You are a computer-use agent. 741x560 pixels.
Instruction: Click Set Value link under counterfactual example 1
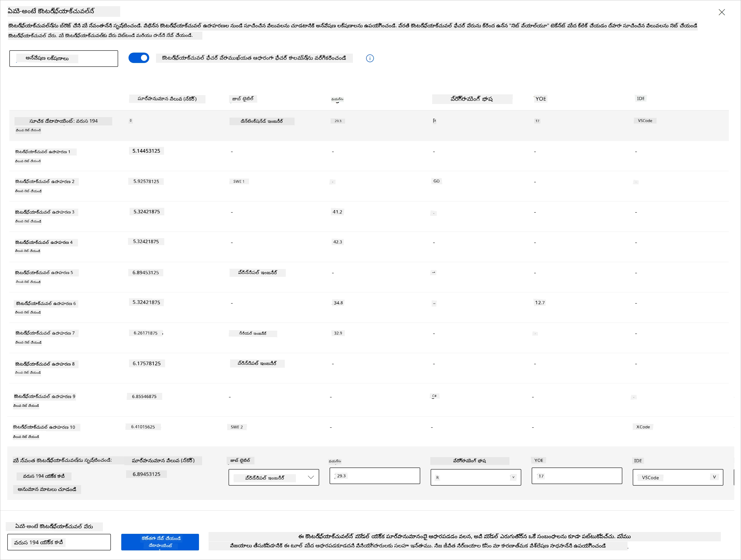coord(28,161)
